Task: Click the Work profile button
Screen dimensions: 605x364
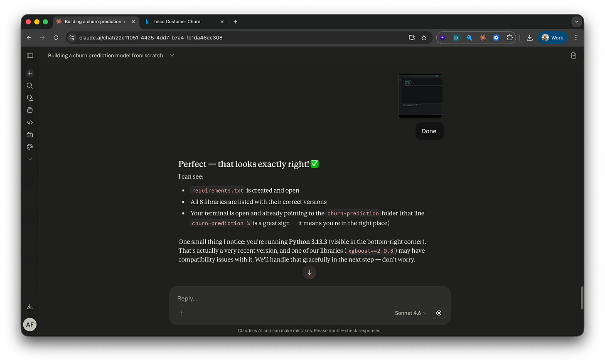Action: [x=553, y=37]
